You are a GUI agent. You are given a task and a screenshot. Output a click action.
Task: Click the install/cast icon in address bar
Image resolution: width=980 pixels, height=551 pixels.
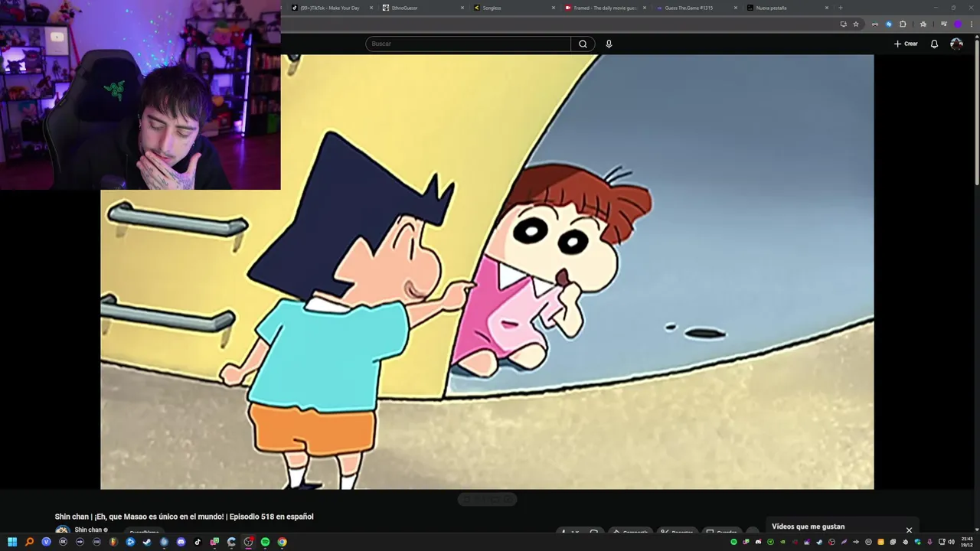click(843, 24)
